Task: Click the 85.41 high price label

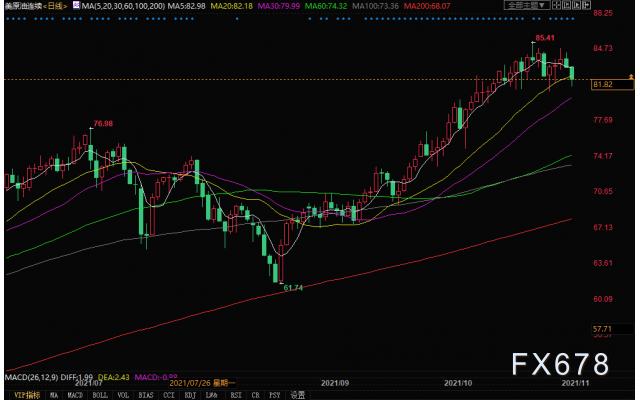Action: [x=545, y=38]
